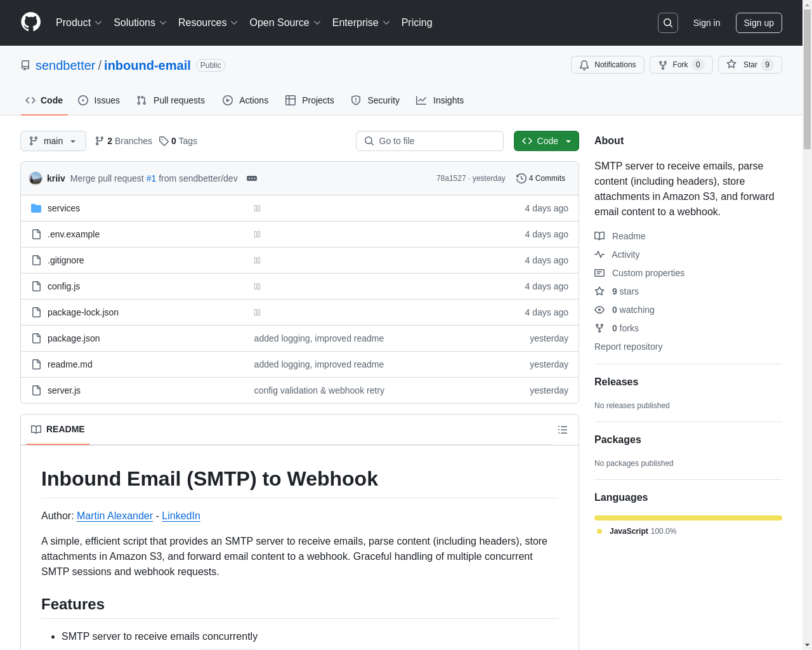Viewport: 812px width, 650px height.
Task: Open the Pull requests tab
Action: point(171,100)
